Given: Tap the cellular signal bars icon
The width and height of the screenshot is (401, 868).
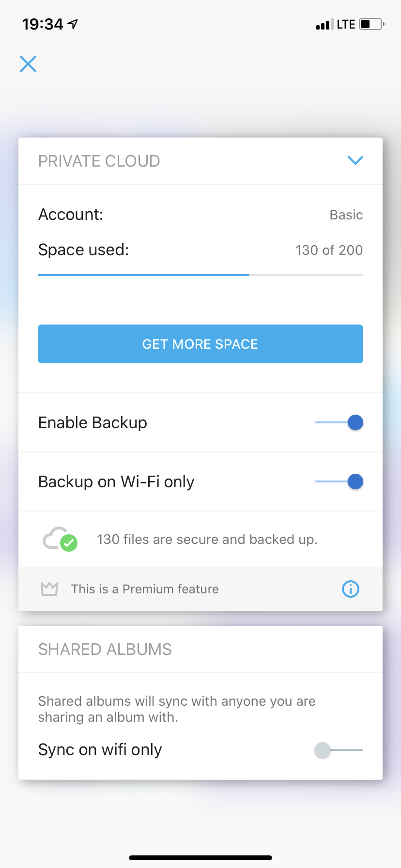Looking at the screenshot, I should pyautogui.click(x=324, y=24).
